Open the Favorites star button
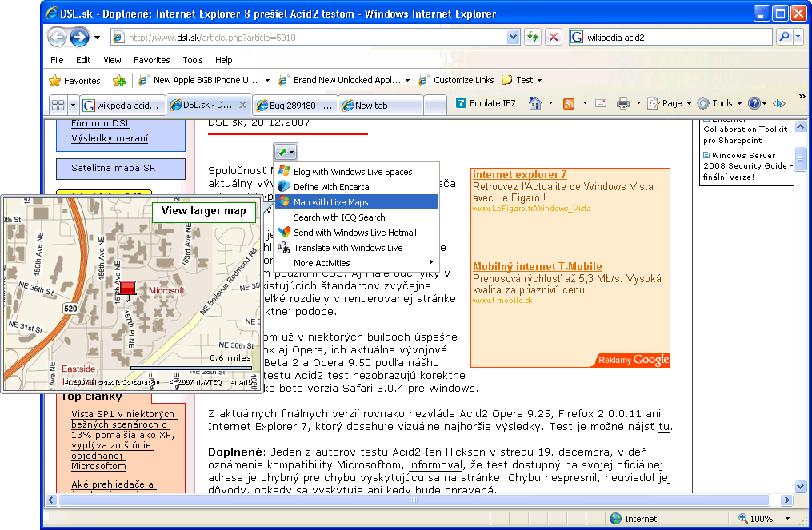The height and width of the screenshot is (530, 812). [74, 81]
